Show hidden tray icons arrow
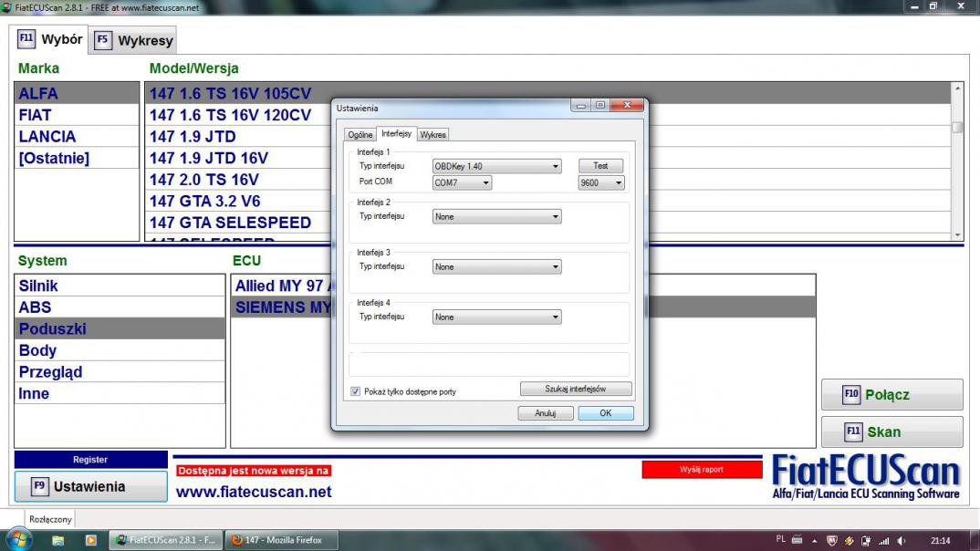The image size is (980, 551). 814,541
